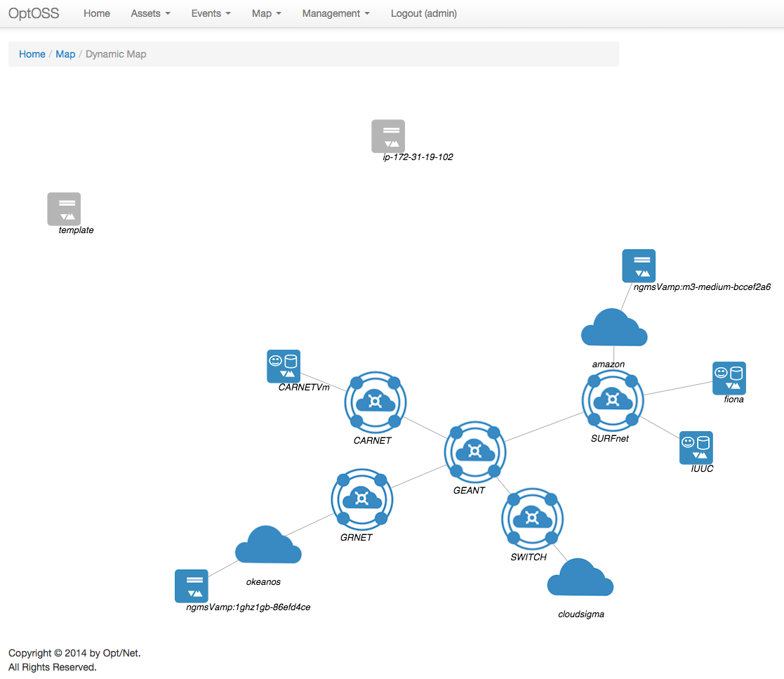The image size is (784, 679).
Task: Select the cloudsigma cloud icon
Action: [580, 576]
